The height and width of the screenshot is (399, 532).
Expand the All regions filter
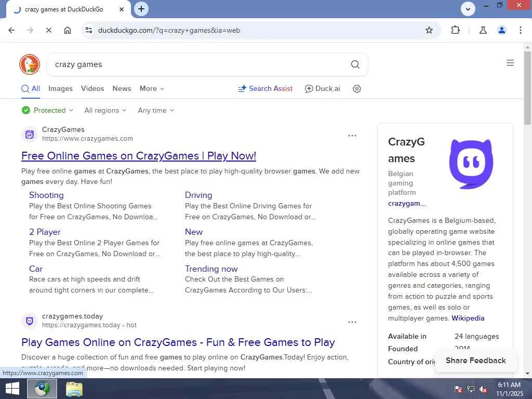pyautogui.click(x=105, y=110)
